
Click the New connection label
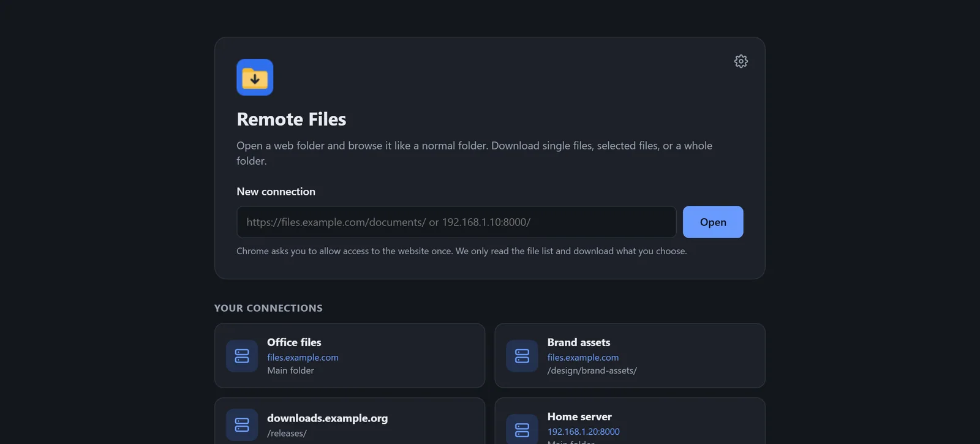276,192
